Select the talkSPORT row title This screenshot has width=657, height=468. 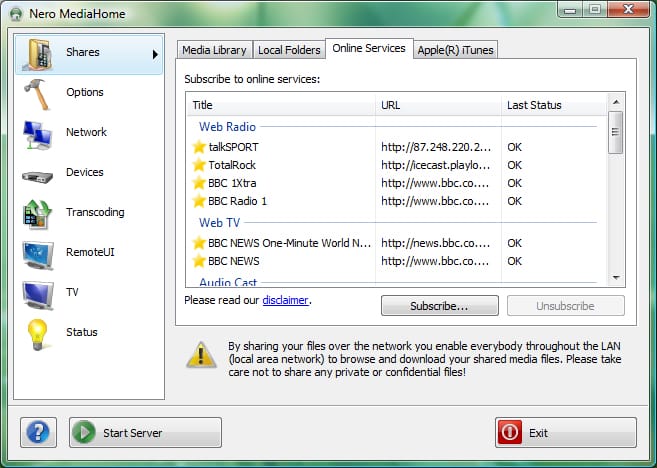[x=233, y=147]
